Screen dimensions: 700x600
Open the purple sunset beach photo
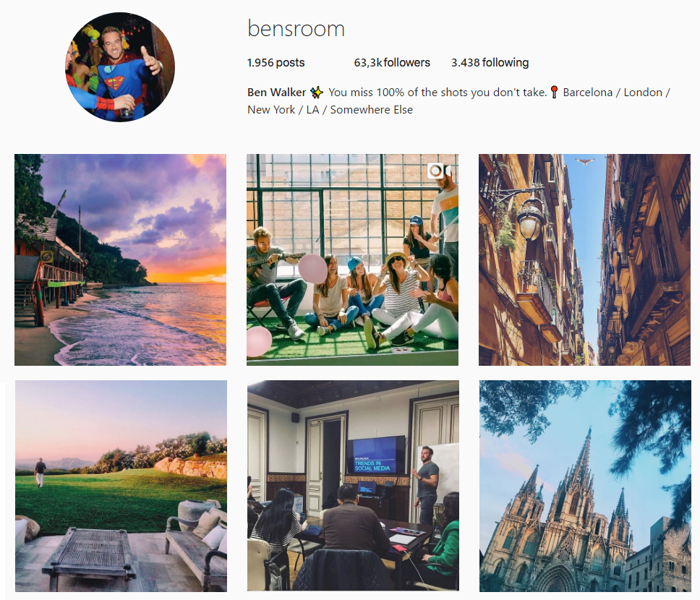pos(121,260)
